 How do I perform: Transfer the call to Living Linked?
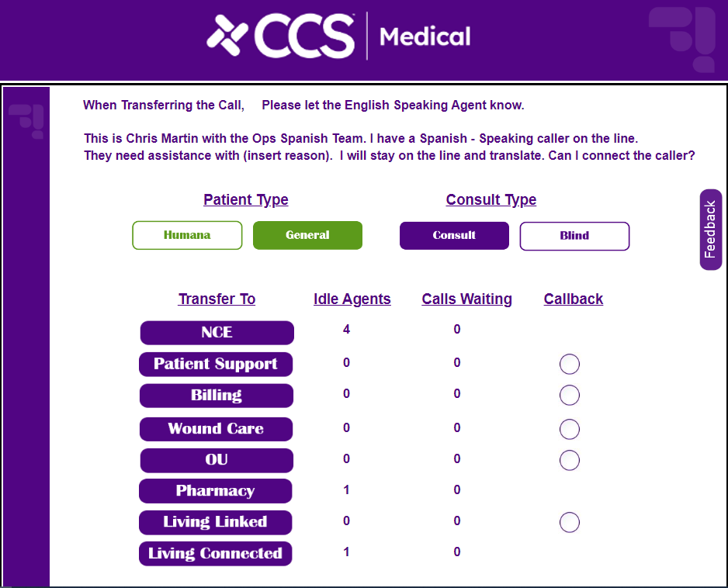coord(215,522)
